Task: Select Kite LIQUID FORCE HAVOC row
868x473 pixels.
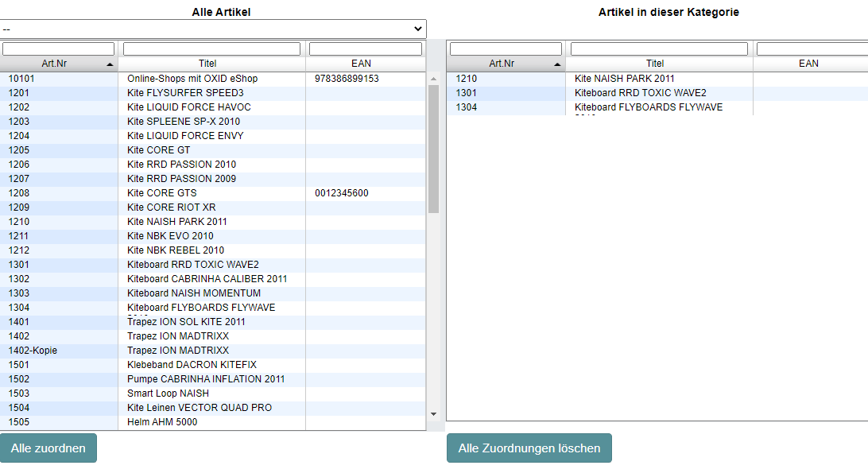Action: click(212, 107)
